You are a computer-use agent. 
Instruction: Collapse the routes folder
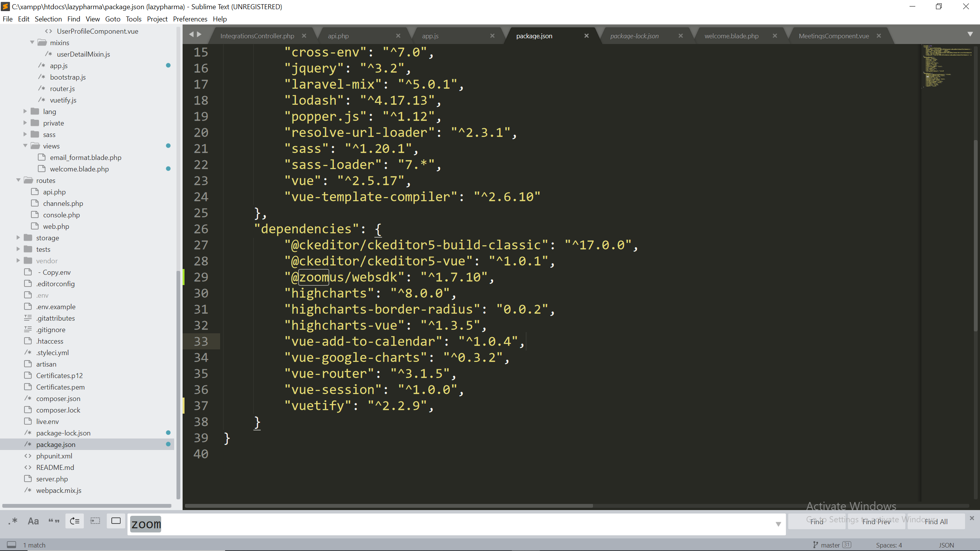[18, 180]
